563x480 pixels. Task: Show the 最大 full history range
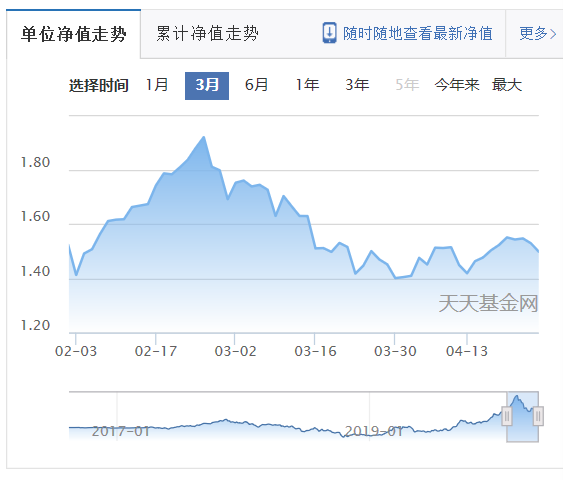click(x=507, y=85)
